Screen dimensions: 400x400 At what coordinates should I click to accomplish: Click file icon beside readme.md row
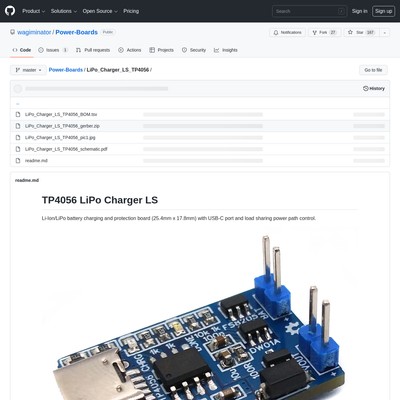(x=18, y=160)
